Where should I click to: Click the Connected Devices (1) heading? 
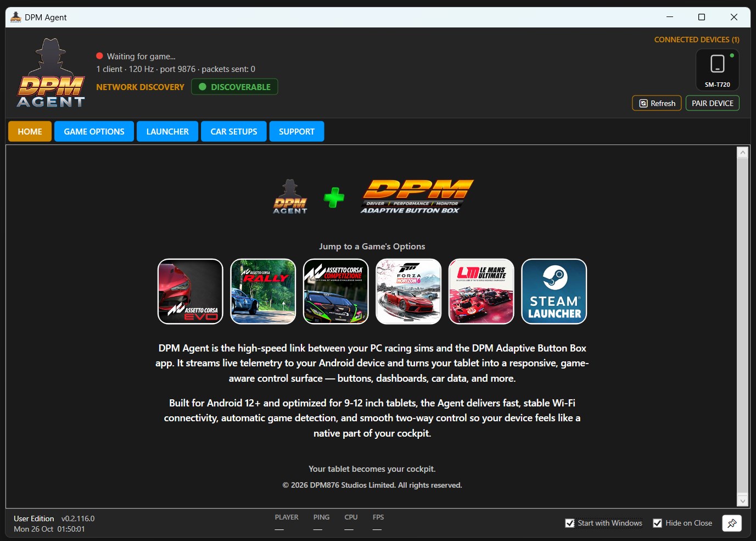[697, 40]
